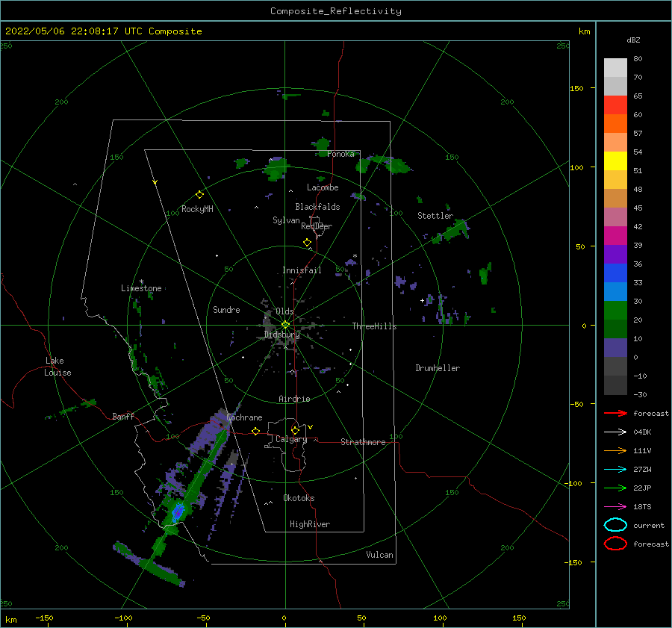
Task: Click the yellow diamond marker near RockyMH
Action: (x=199, y=195)
